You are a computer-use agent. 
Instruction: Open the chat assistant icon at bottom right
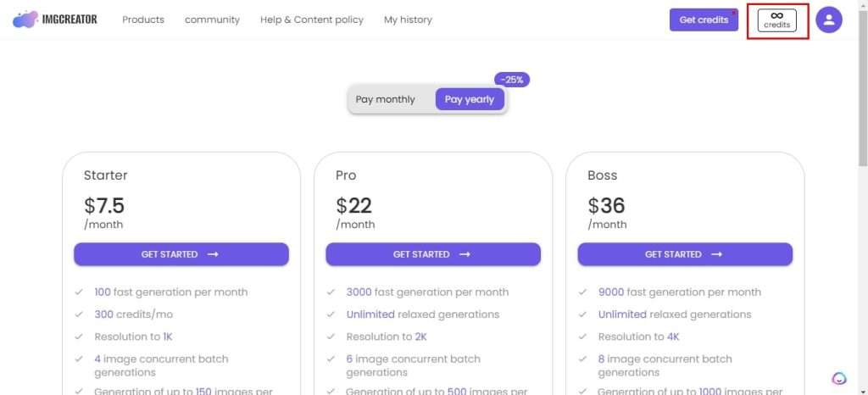[839, 378]
